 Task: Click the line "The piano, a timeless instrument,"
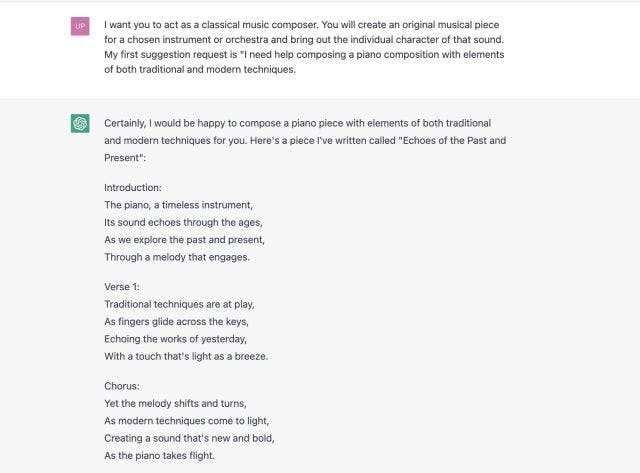[x=178, y=205]
